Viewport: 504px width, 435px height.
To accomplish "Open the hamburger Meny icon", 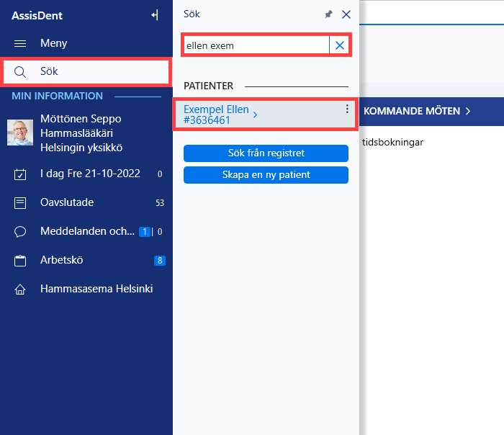I will click(20, 43).
